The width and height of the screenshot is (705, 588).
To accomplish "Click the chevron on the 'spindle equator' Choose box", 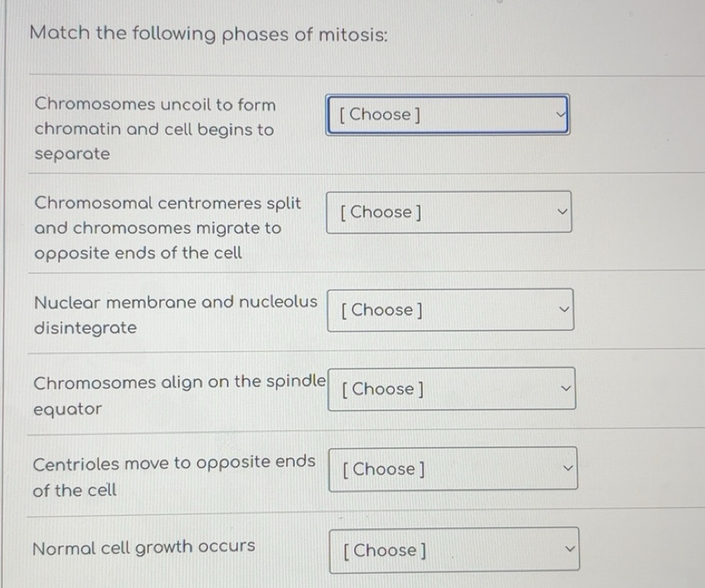I will coord(565,388).
